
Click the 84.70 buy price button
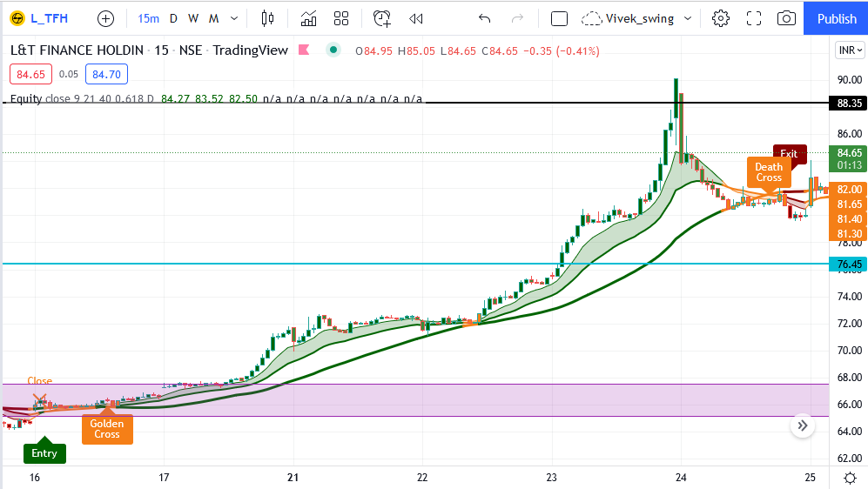[106, 74]
